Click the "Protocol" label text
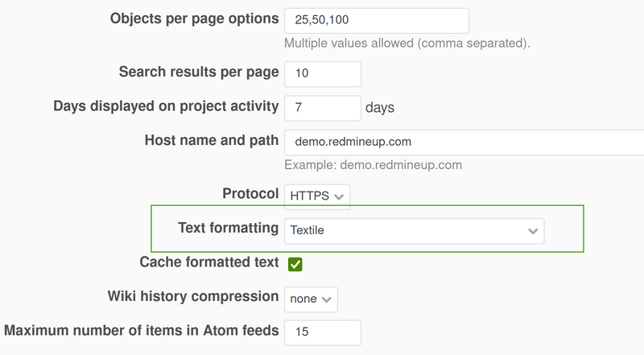 point(250,194)
